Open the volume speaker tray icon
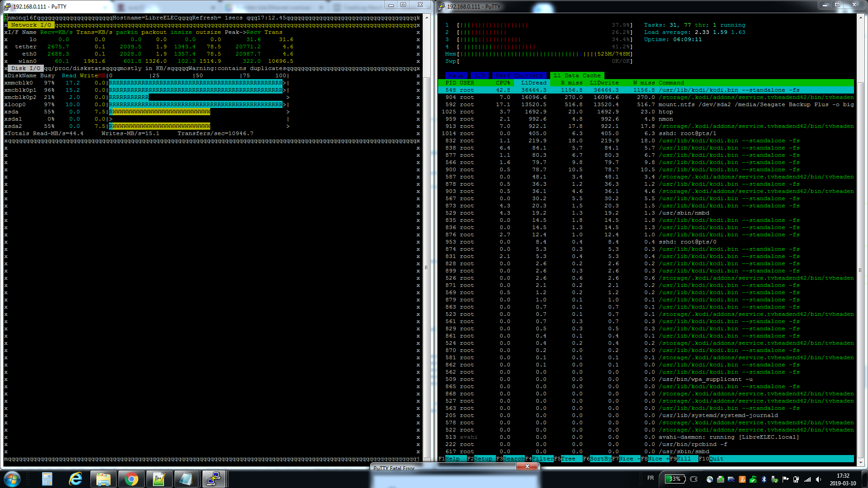The width and height of the screenshot is (868, 488). [818, 479]
